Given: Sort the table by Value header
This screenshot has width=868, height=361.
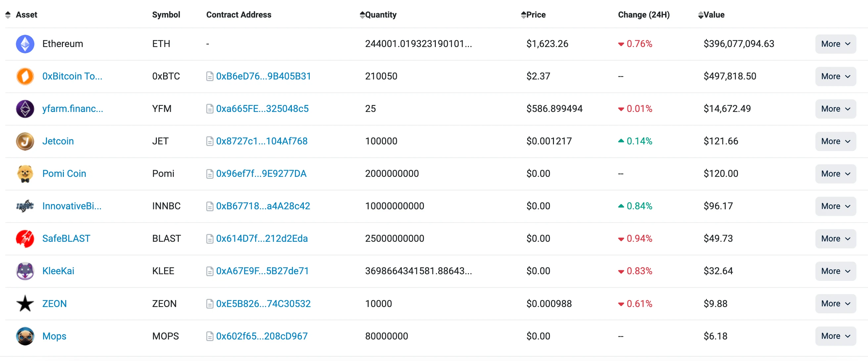Looking at the screenshot, I should click(711, 15).
